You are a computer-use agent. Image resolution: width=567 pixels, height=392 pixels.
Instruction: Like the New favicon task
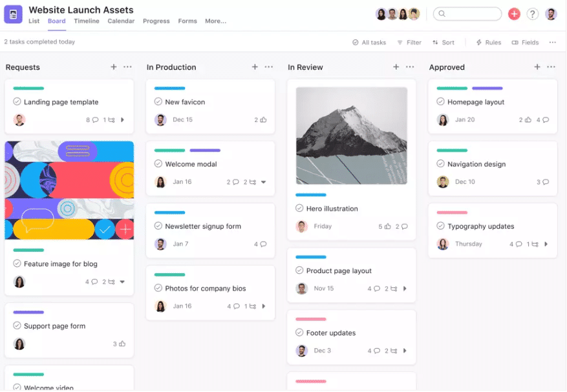click(263, 120)
